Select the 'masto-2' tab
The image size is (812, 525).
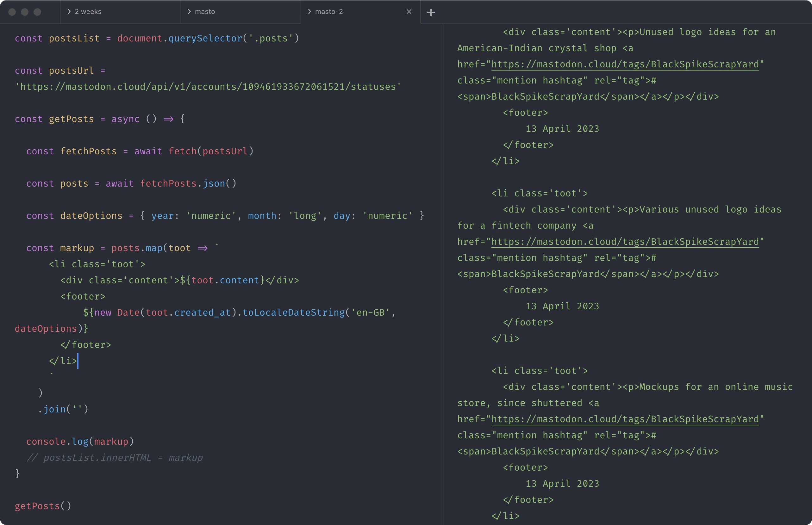tap(360, 12)
